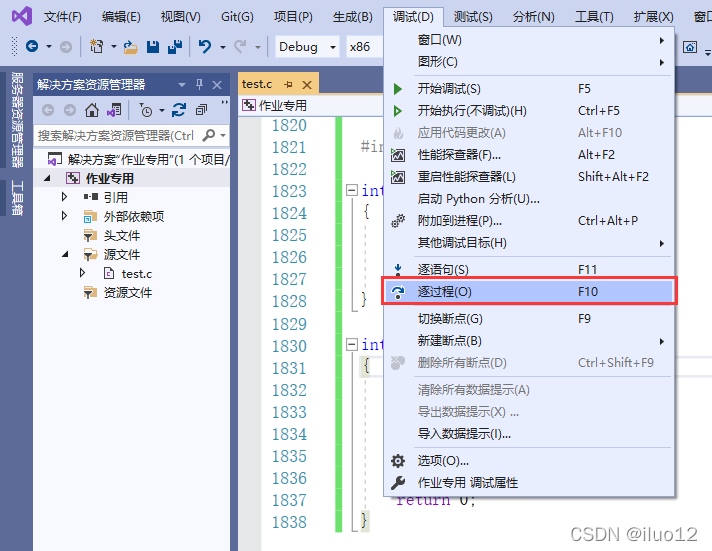Click the Solution Explorer forward arrow icon
Viewport: 712px width, 551px height.
coord(70,110)
